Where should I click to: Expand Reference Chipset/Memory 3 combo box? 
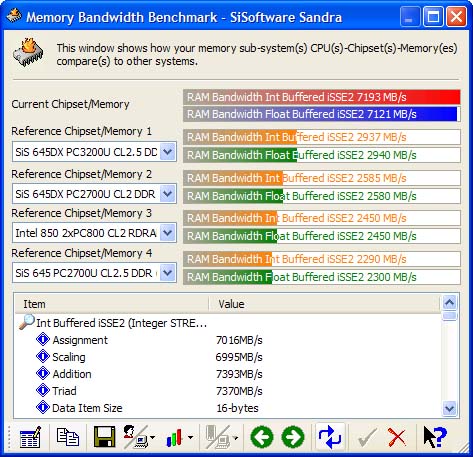[168, 233]
